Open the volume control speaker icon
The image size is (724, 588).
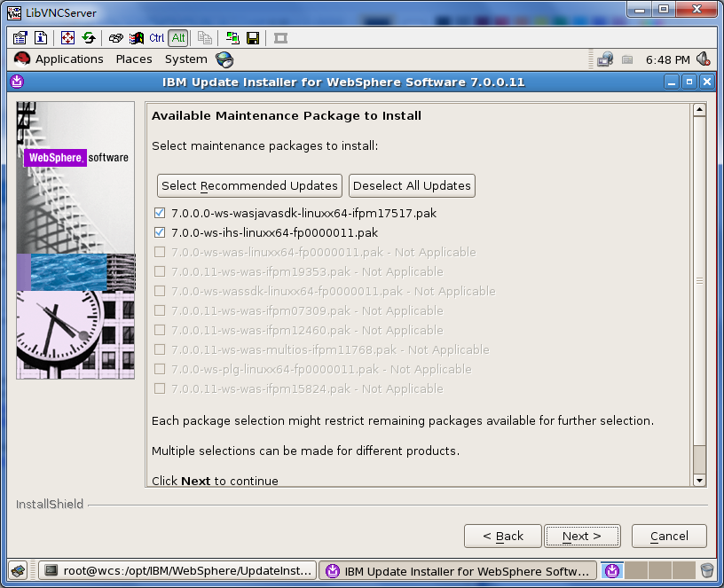tap(704, 59)
